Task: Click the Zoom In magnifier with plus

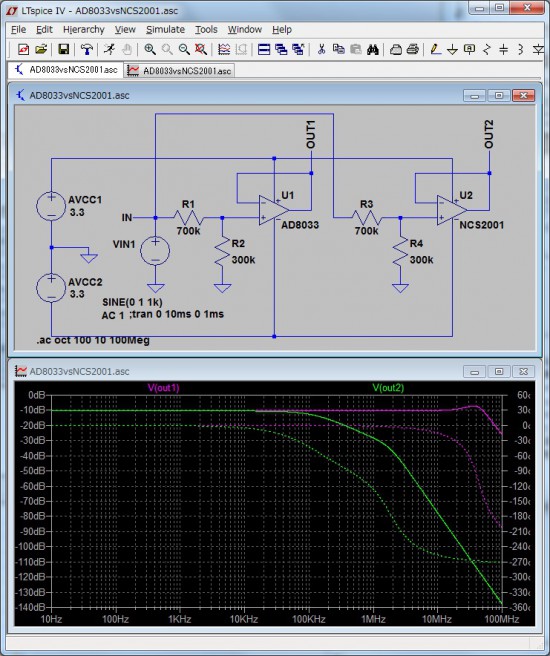Action: click(150, 50)
